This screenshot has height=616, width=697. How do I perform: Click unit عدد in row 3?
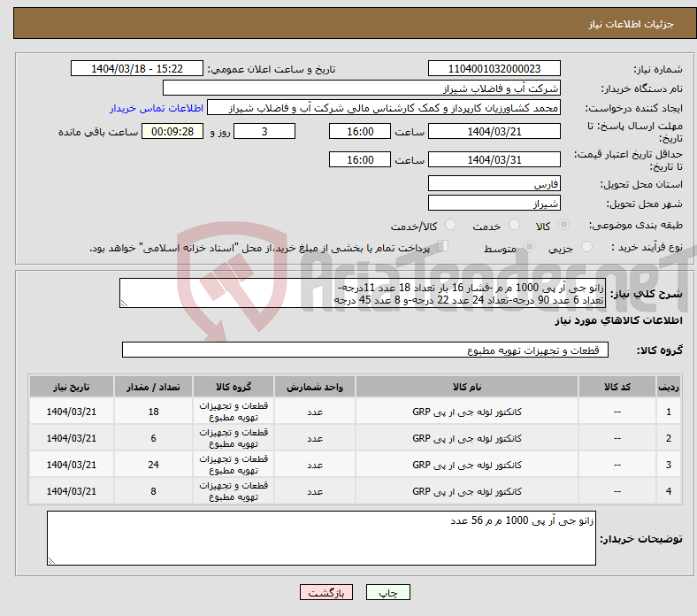pos(315,465)
